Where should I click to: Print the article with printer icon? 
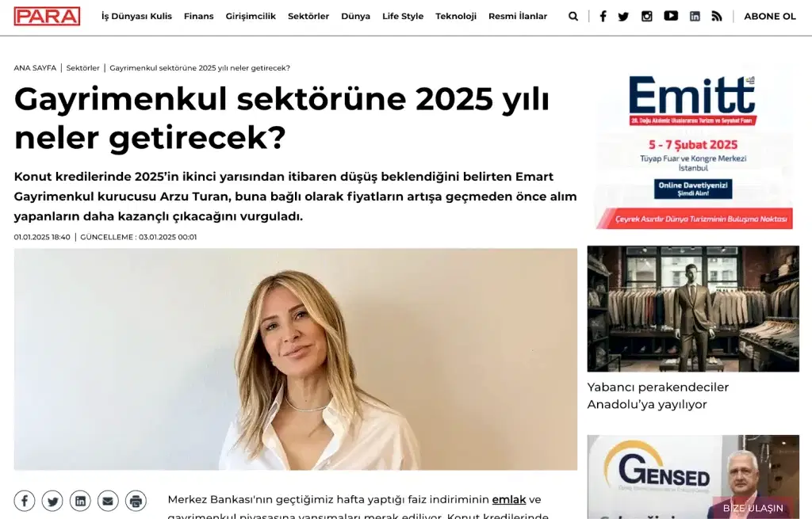pyautogui.click(x=136, y=501)
